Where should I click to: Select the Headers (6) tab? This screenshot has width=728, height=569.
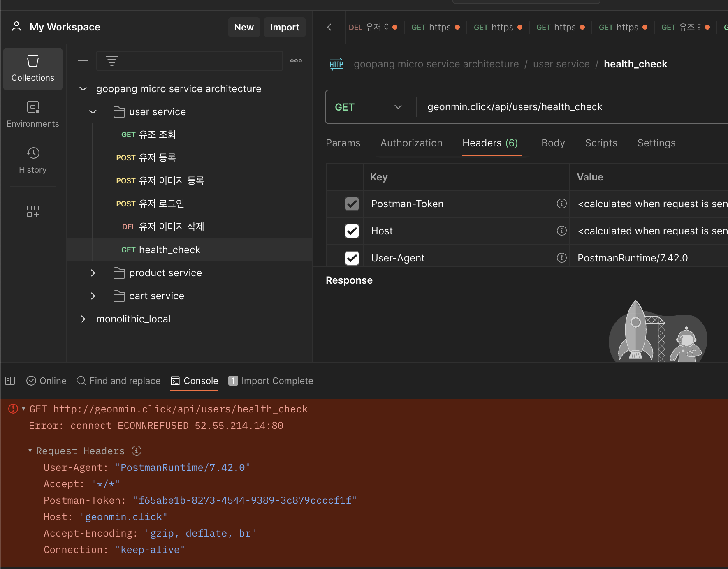pos(490,143)
